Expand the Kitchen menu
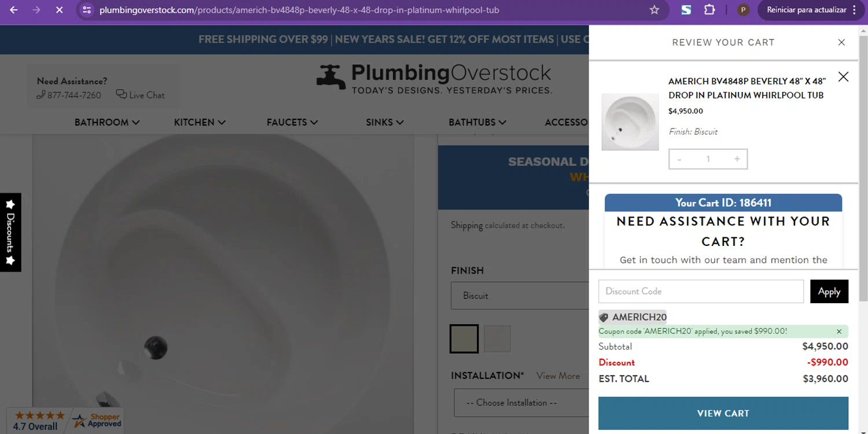The height and width of the screenshot is (434, 868). (200, 122)
